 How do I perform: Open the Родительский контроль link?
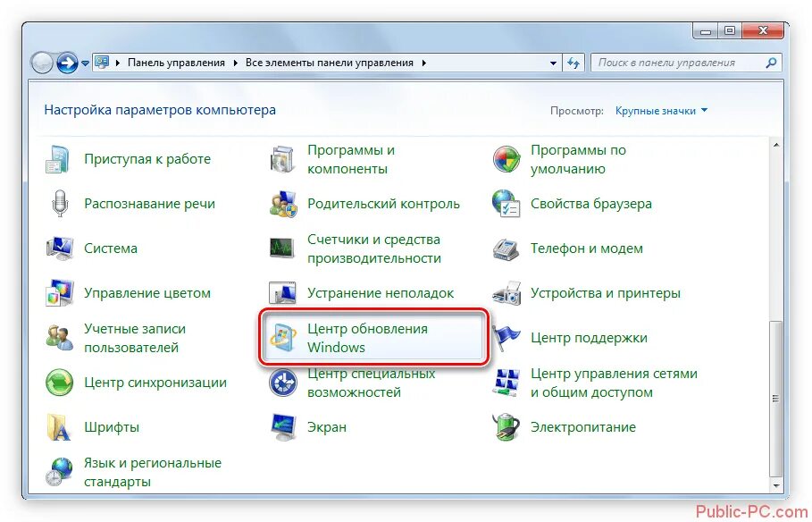[383, 203]
